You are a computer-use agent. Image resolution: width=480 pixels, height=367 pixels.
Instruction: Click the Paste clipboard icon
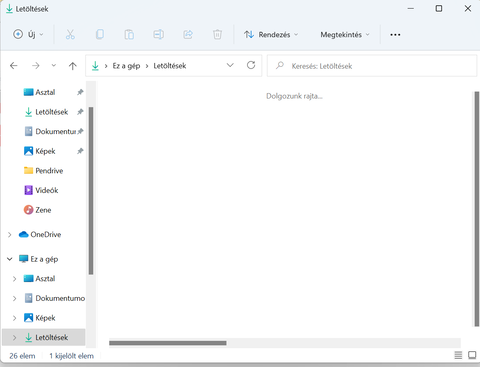point(129,34)
